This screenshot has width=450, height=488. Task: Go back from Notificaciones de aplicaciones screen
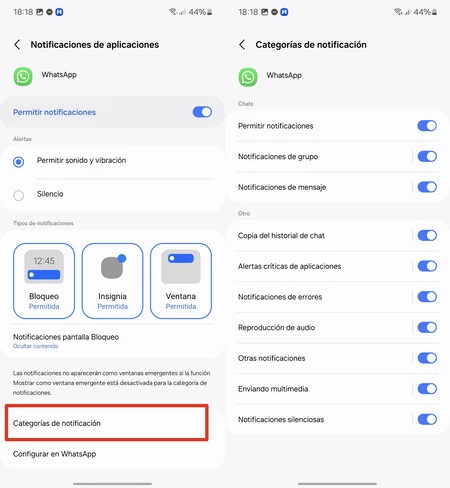(17, 45)
